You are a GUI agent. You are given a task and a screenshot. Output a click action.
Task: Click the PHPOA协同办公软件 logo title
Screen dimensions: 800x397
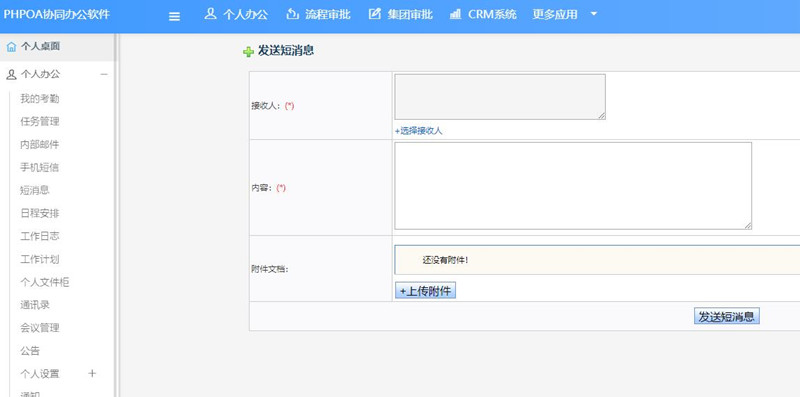(57, 14)
